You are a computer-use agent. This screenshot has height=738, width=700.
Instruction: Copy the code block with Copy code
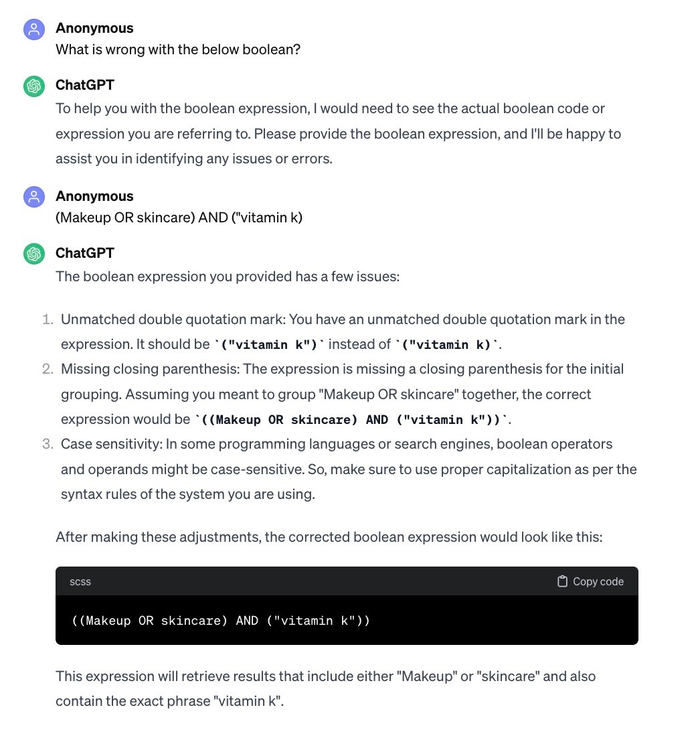[x=590, y=581]
